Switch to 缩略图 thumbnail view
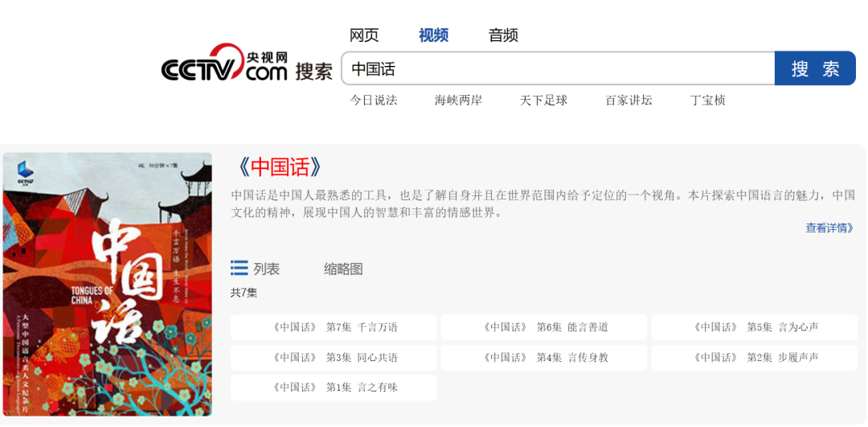 click(x=343, y=269)
